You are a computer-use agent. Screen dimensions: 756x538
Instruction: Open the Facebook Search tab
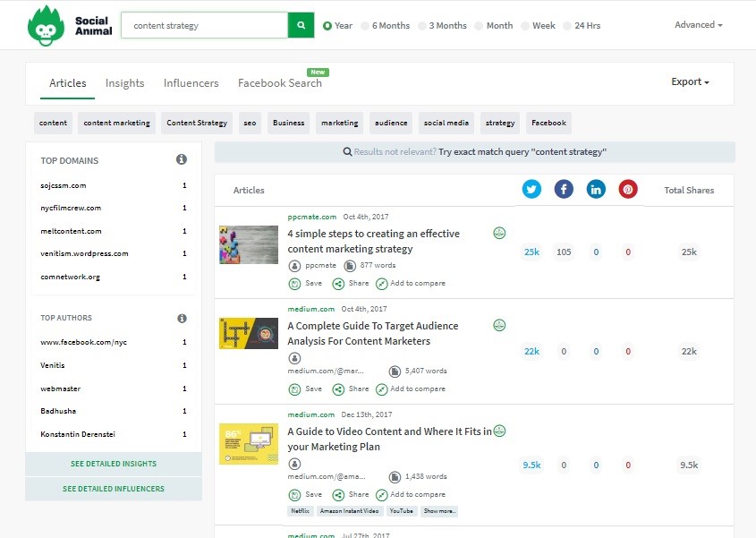click(280, 83)
